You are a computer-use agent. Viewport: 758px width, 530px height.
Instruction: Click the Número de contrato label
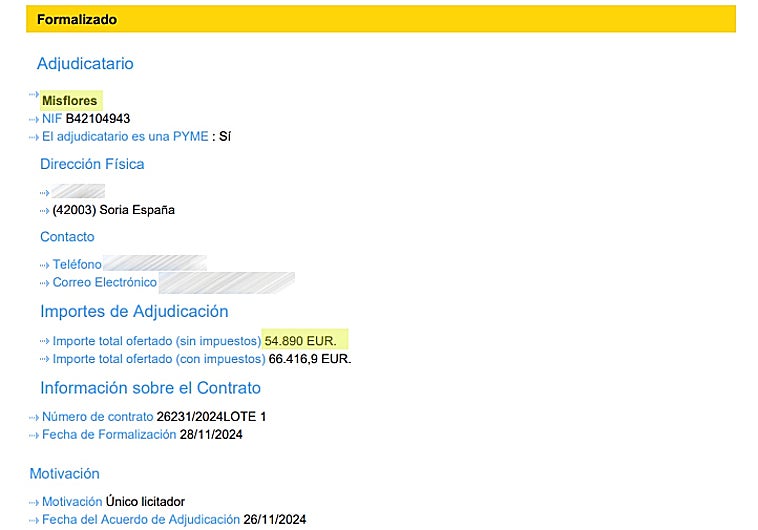[x=98, y=416]
